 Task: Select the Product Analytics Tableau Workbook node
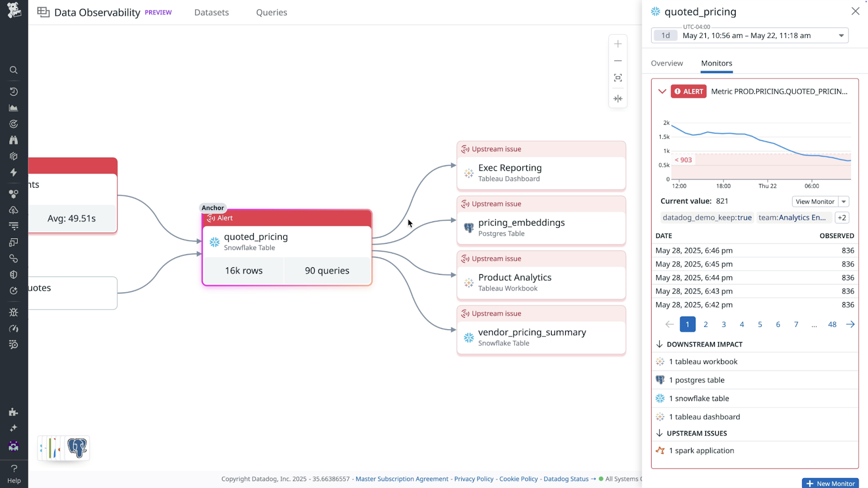[541, 275]
